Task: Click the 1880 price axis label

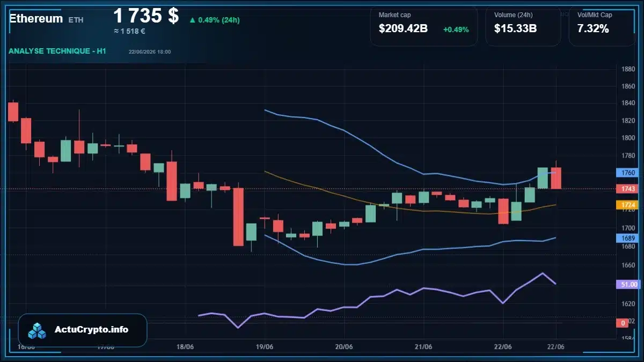Action: [x=628, y=69]
